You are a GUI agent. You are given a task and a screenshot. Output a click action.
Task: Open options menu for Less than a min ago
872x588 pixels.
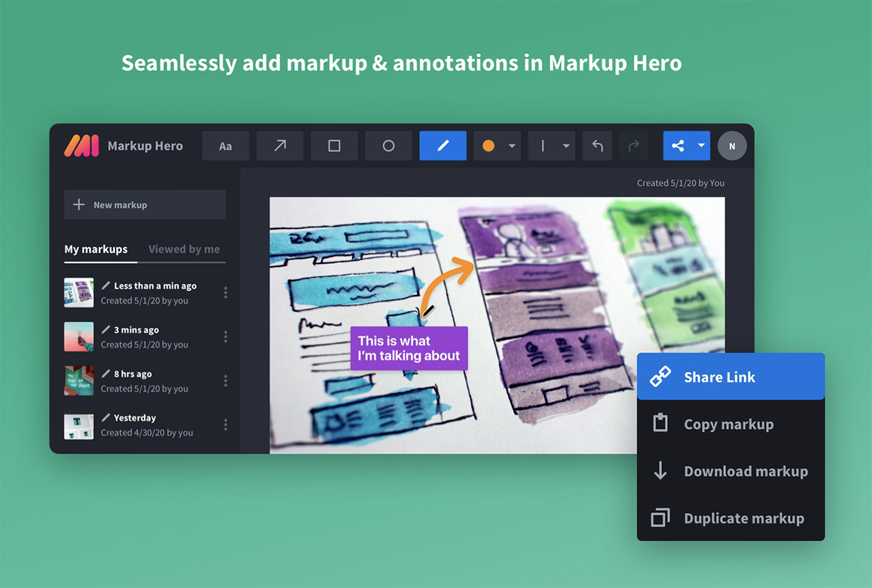click(x=226, y=293)
